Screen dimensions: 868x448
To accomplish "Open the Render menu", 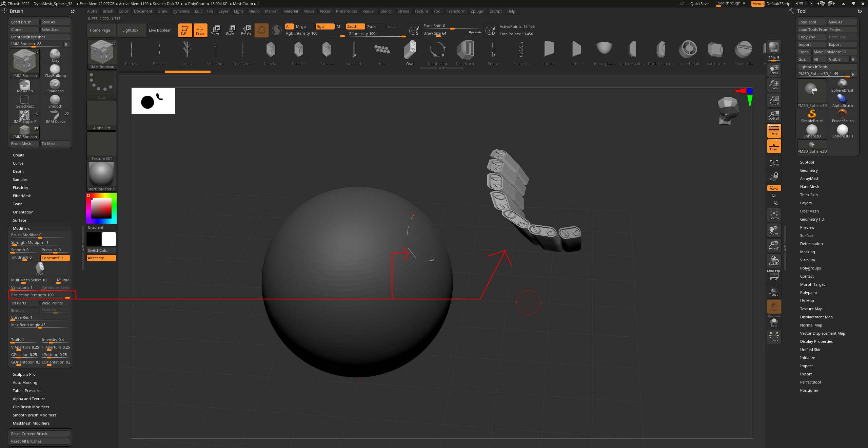I will pos(369,11).
